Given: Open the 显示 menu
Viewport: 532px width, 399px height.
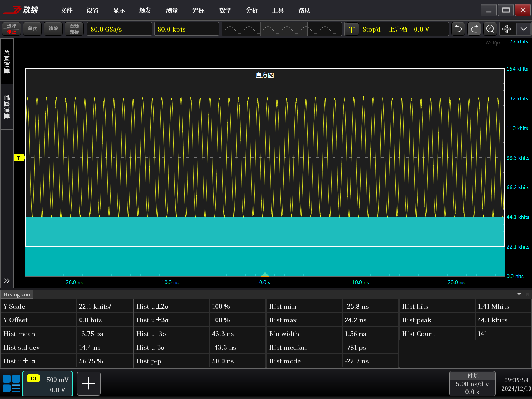Looking at the screenshot, I should tap(119, 10).
